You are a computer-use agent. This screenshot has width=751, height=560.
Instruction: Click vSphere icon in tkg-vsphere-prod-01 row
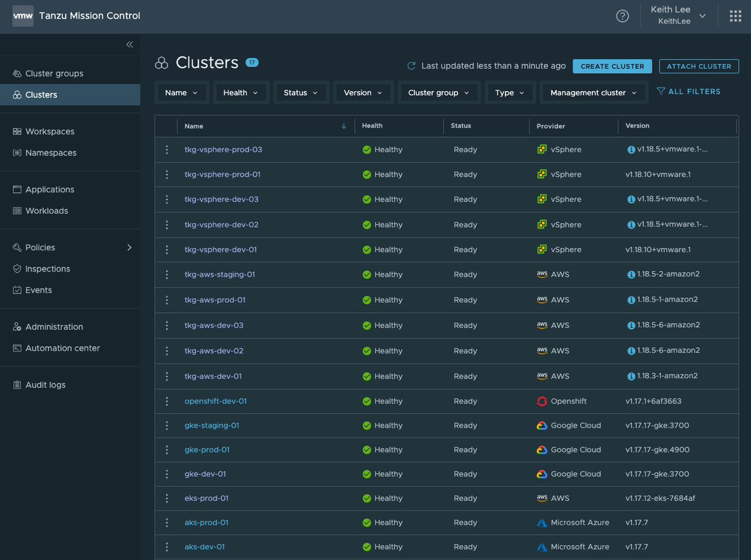(x=542, y=175)
